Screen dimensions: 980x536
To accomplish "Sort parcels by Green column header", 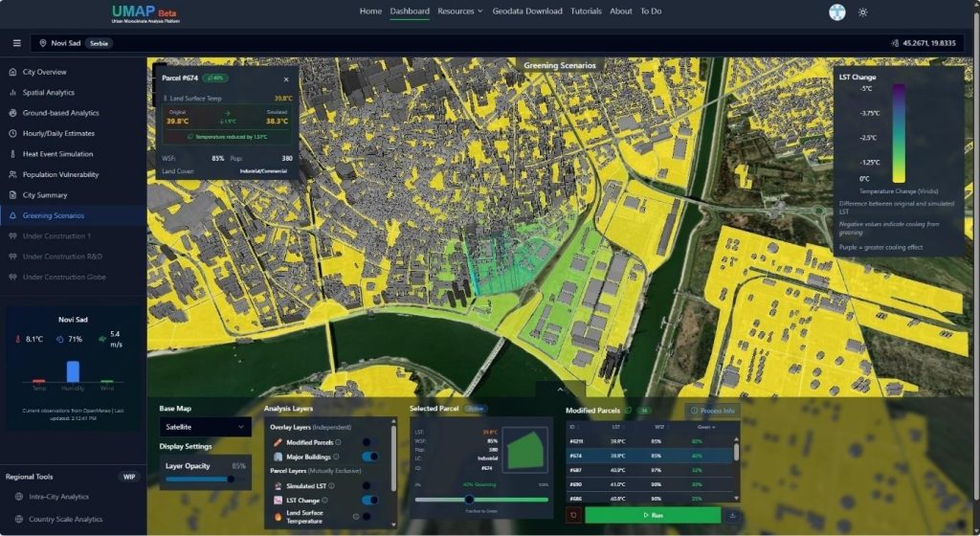I will pyautogui.click(x=706, y=427).
